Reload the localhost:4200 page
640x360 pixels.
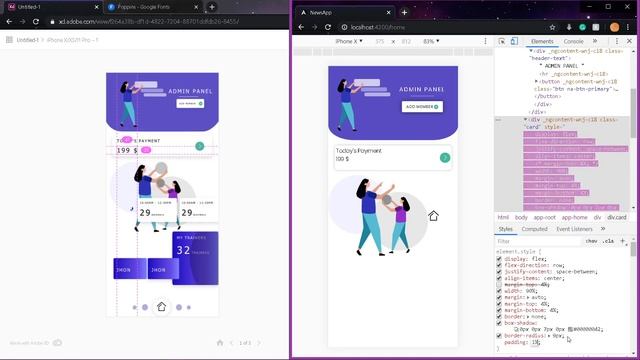[x=328, y=27]
